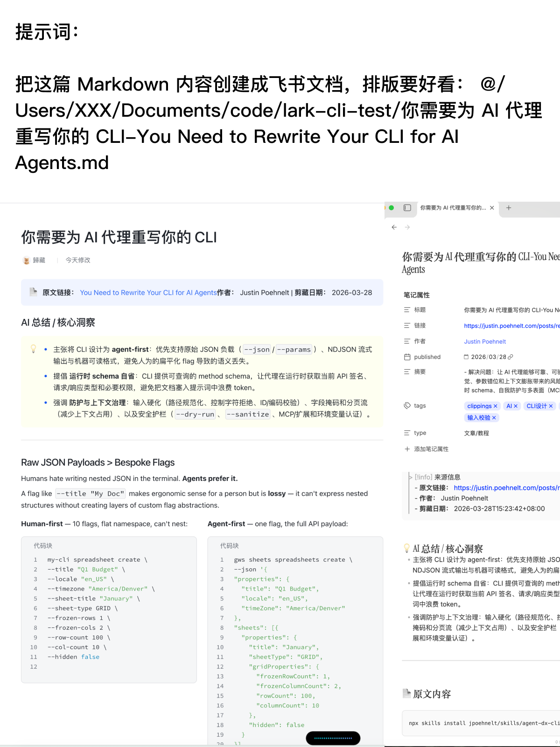Image resolution: width=560 pixels, height=747 pixels.
Task: Remove the 输入校验 tag
Action: tap(494, 418)
